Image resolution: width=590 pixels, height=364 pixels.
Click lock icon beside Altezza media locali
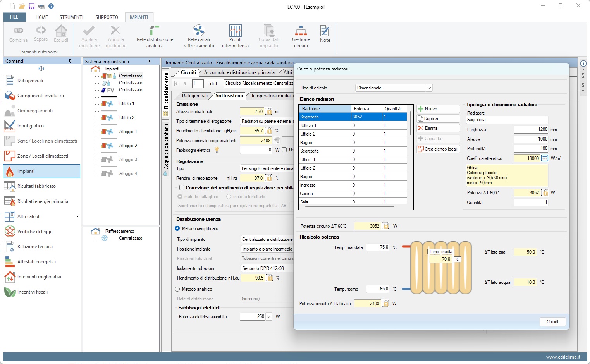tap(269, 112)
